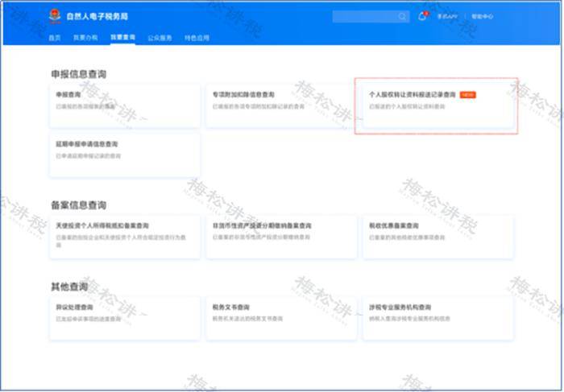
Task: Click the orange NEW badge
Action: point(467,95)
